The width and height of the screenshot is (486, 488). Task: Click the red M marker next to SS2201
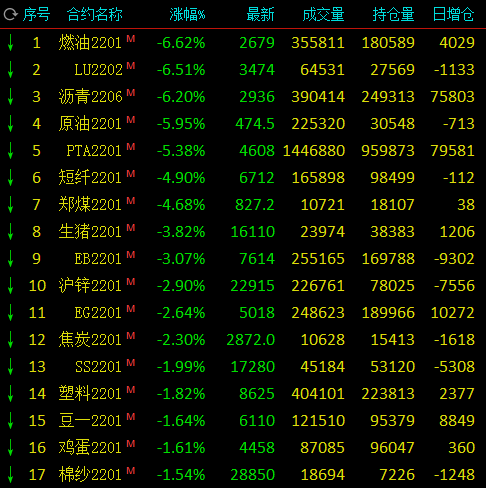pyautogui.click(x=131, y=362)
